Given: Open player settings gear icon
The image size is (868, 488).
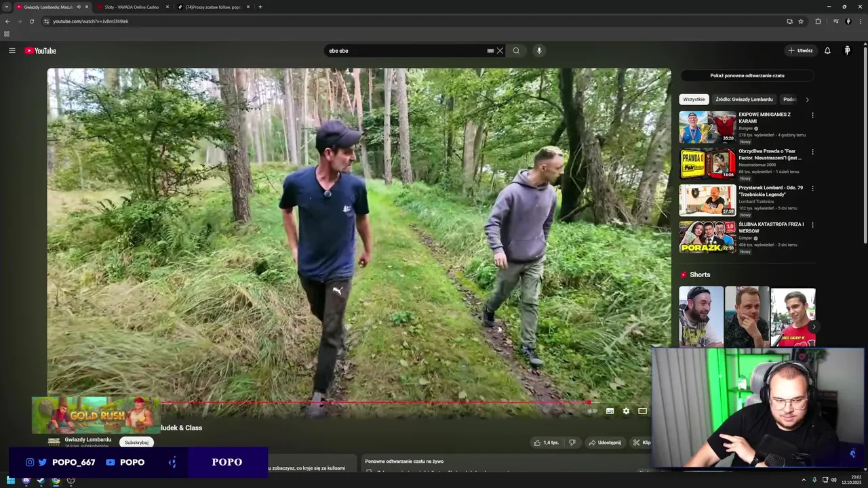Looking at the screenshot, I should (626, 411).
